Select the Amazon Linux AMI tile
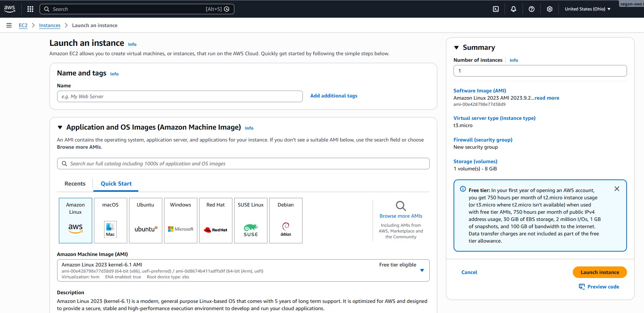The image size is (644, 313). coord(76,221)
